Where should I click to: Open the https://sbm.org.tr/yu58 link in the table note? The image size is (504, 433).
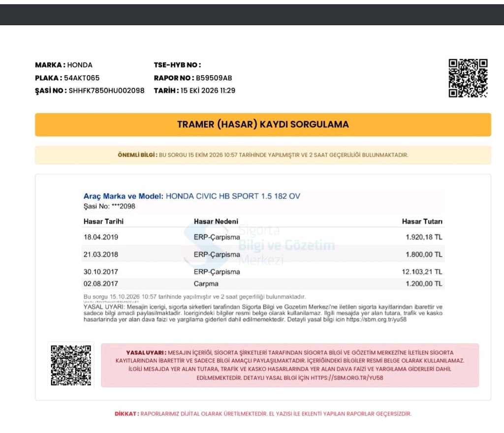377,320
